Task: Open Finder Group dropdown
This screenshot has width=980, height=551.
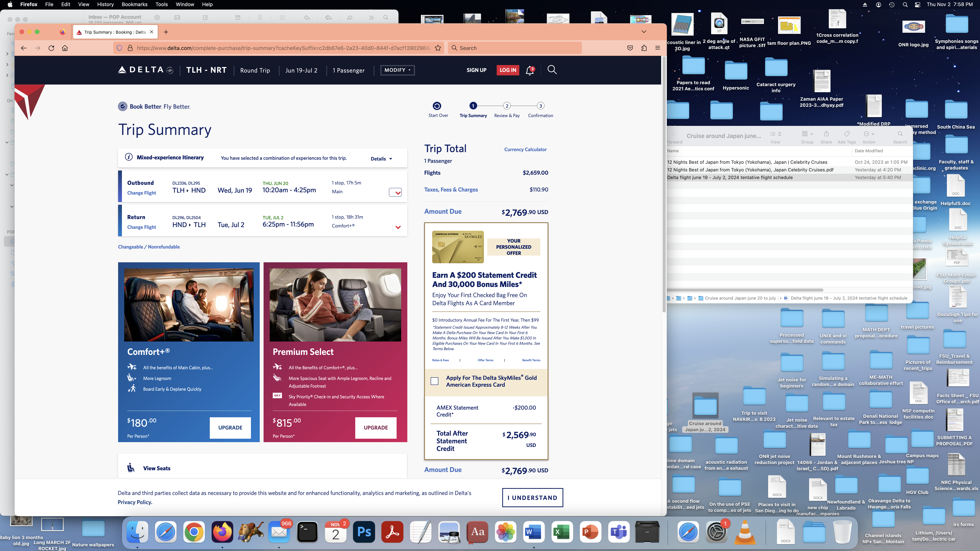Action: point(807,134)
